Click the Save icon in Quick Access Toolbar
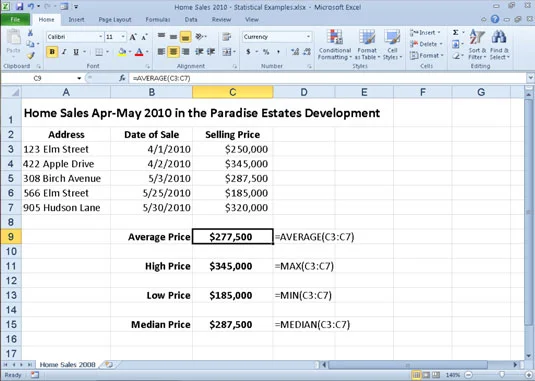The image size is (535, 381). click(x=19, y=6)
